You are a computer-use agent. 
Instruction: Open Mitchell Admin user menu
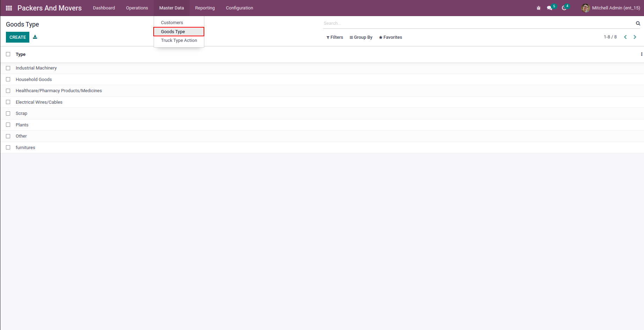pos(611,8)
